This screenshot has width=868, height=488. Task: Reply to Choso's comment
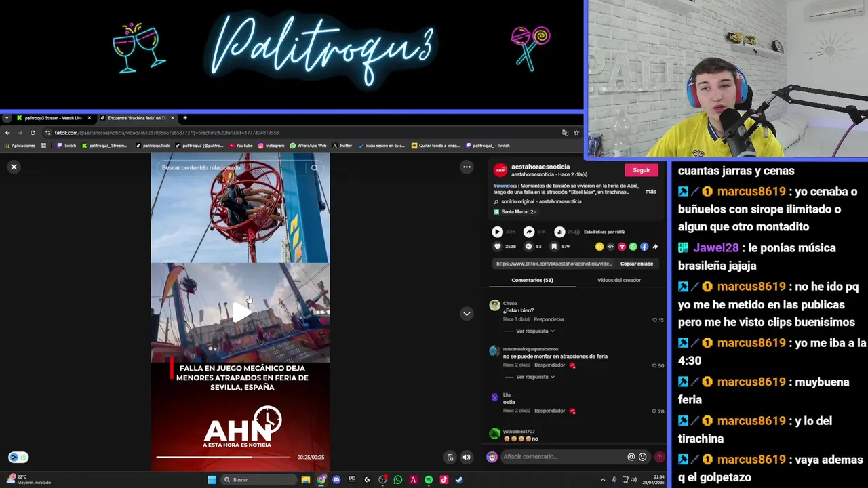tap(549, 319)
